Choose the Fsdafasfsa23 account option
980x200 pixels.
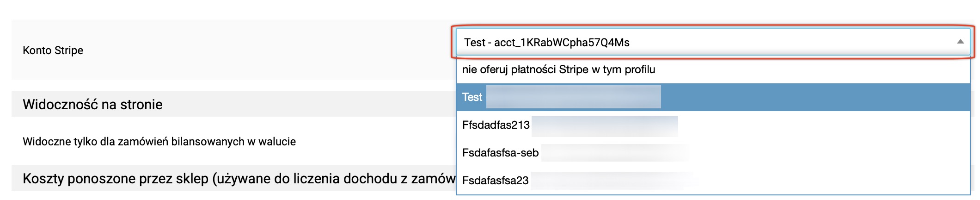(495, 181)
